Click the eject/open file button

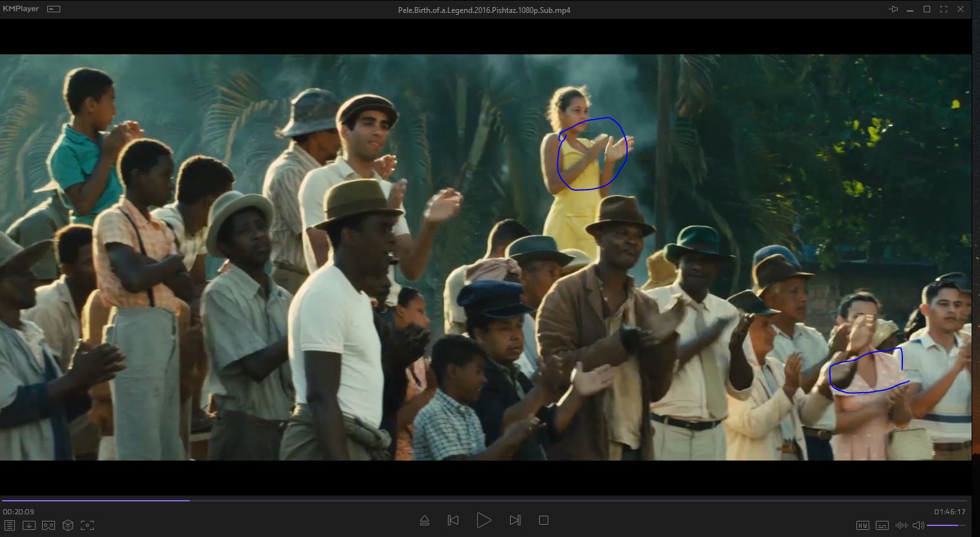pos(425,520)
